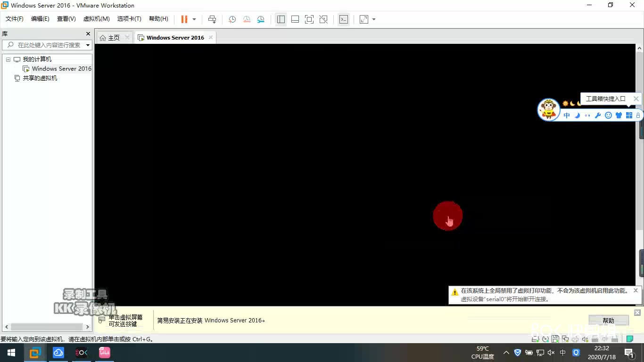This screenshot has width=644, height=362.
Task: Click the library horizontal scrollbar left arrow
Action: (7, 327)
